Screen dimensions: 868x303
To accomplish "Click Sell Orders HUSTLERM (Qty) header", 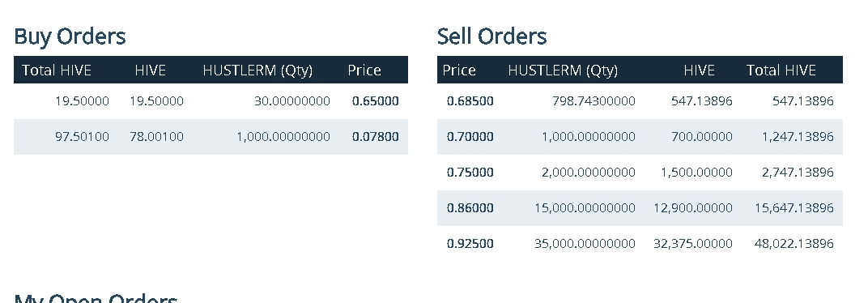I will click(563, 70).
